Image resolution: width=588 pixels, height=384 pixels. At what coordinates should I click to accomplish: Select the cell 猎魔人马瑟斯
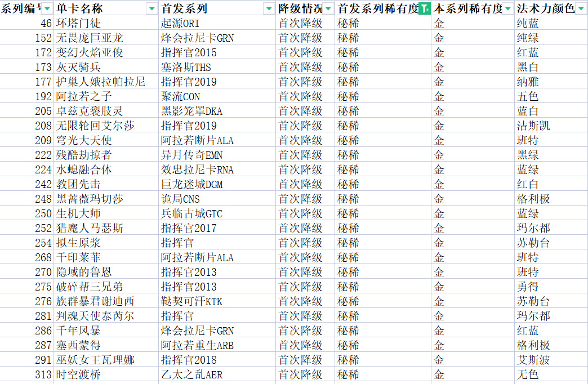pyautogui.click(x=106, y=228)
